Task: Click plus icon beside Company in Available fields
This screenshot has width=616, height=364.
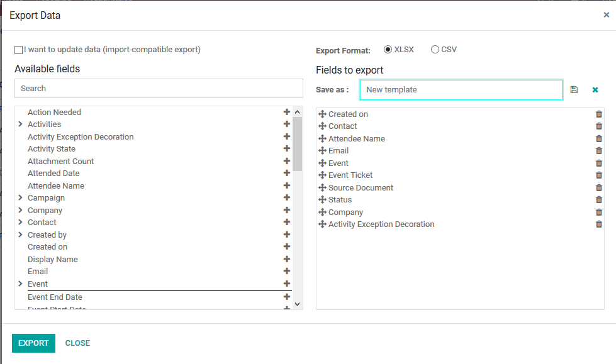Action: click(x=287, y=210)
